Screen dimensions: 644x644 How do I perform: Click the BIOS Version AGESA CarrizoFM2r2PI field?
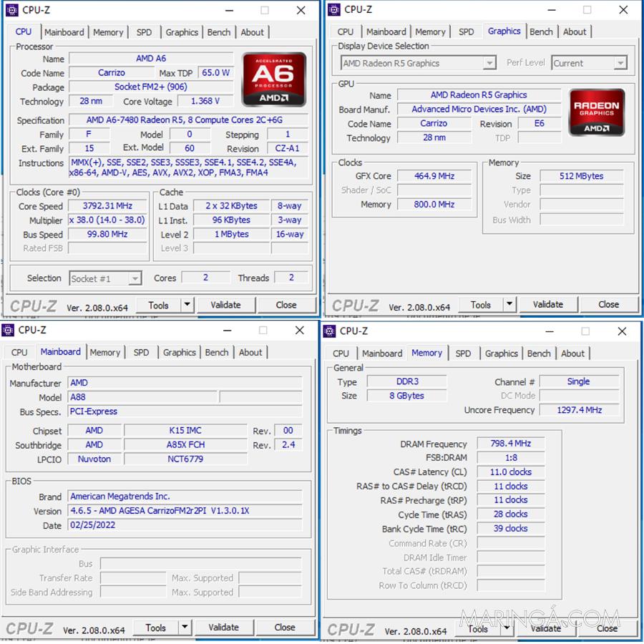(x=185, y=510)
